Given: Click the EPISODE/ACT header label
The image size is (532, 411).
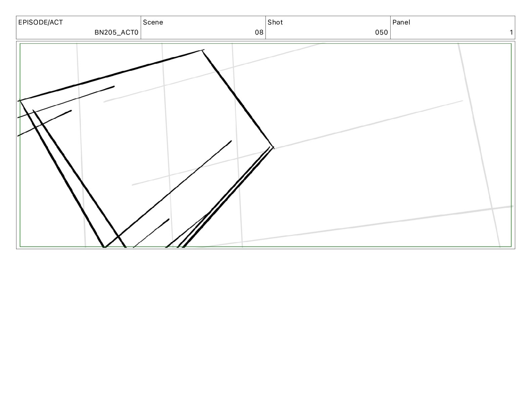Looking at the screenshot, I should tap(41, 22).
